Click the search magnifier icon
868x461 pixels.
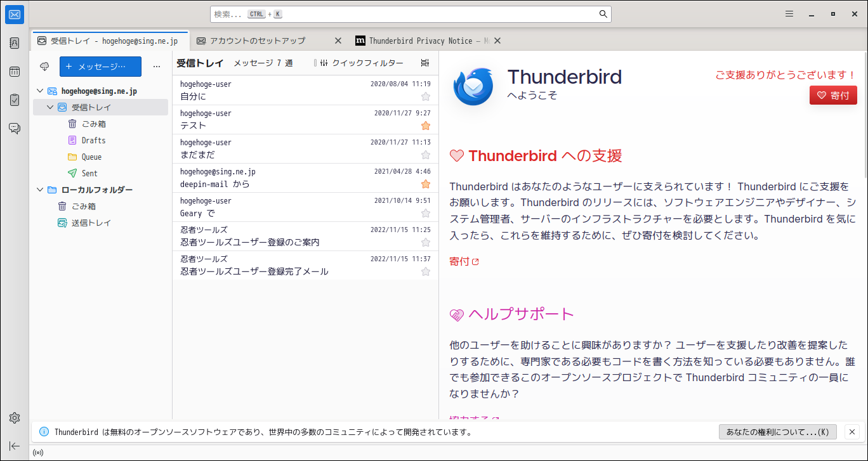tap(603, 14)
